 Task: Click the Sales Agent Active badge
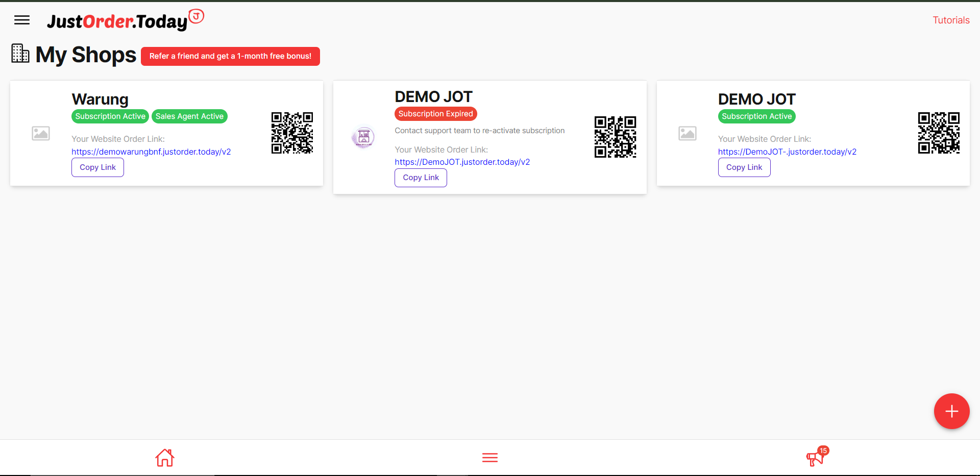pos(189,116)
